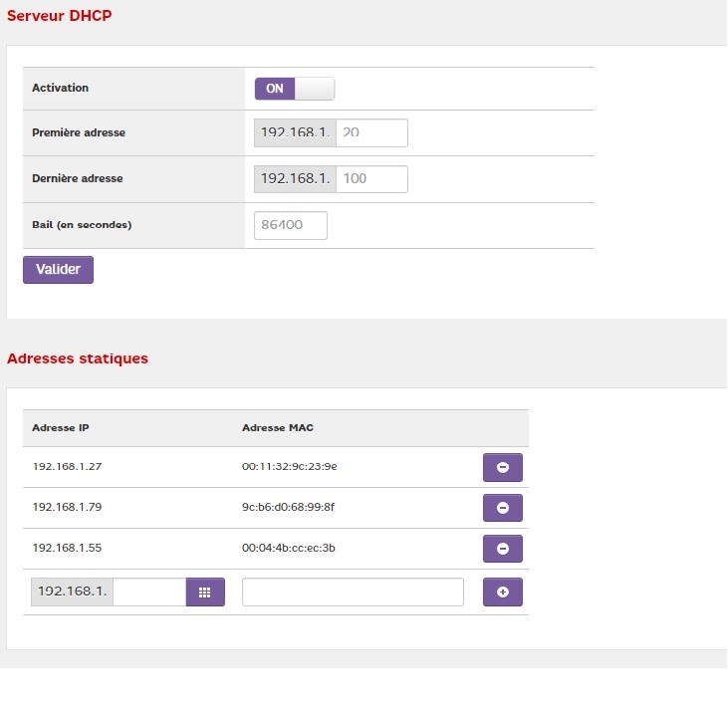Image resolution: width=728 pixels, height=710 pixels.
Task: Select the IP address 192.168.1.55 text
Action: coord(67,548)
